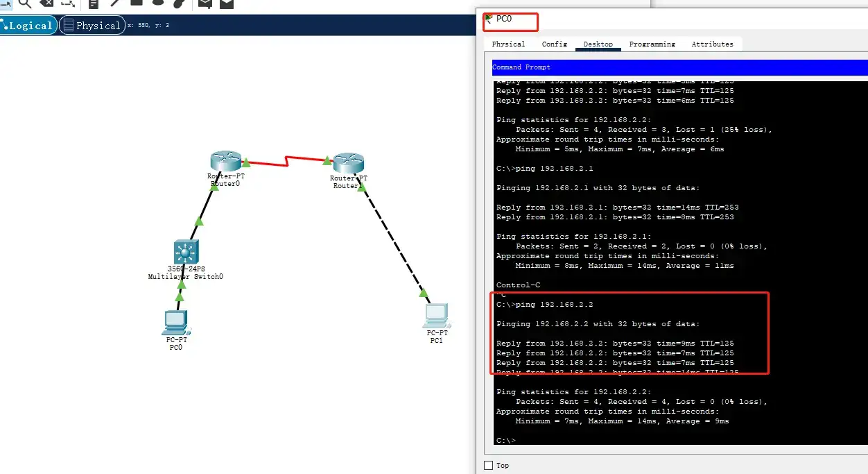This screenshot has width=868, height=474.
Task: Click 'Sent = 4, Received = 4' line
Action: coord(641,402)
